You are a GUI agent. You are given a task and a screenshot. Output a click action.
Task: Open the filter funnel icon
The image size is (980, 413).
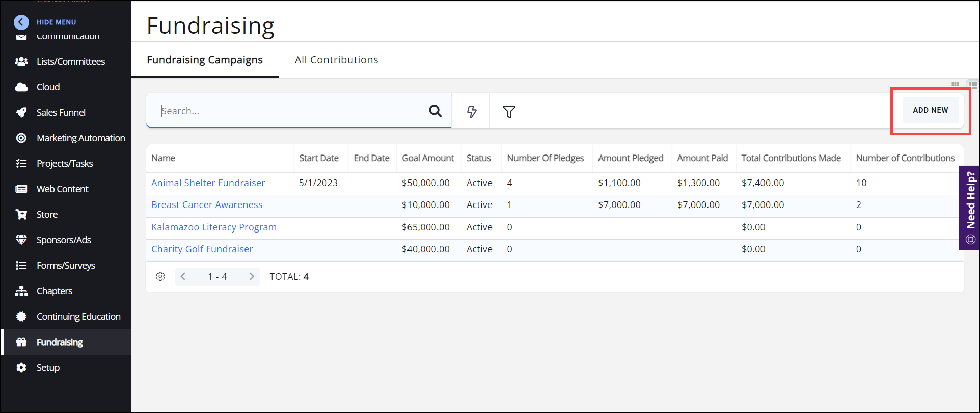point(509,111)
